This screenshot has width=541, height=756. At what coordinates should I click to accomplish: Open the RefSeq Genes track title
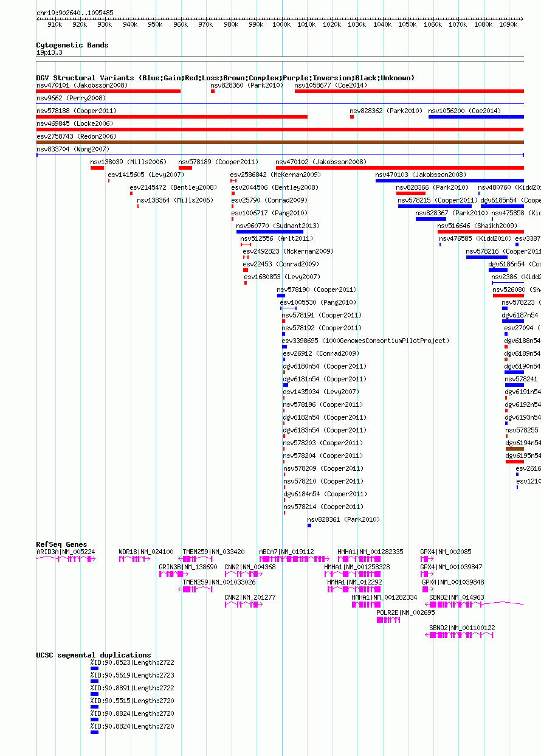point(61,544)
